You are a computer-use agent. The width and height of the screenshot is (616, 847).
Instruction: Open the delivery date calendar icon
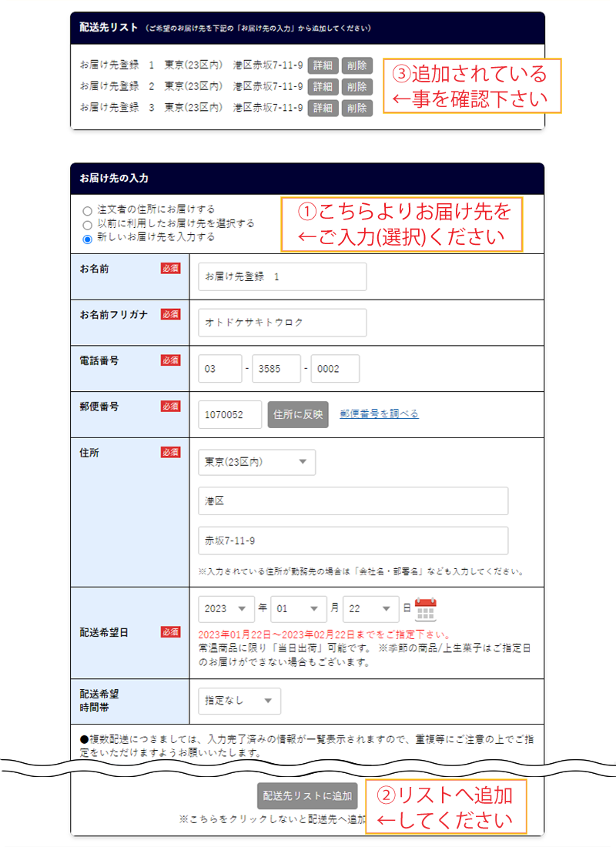click(425, 609)
